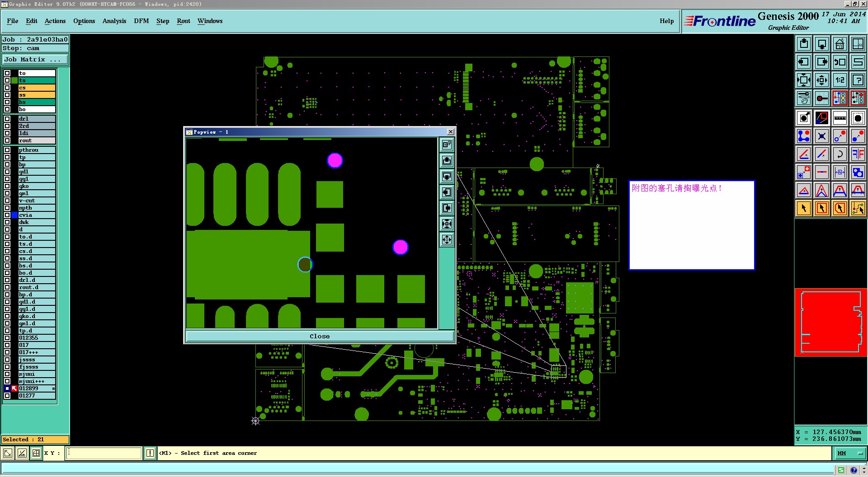Expand the marker on layer 012899

(x=53, y=388)
